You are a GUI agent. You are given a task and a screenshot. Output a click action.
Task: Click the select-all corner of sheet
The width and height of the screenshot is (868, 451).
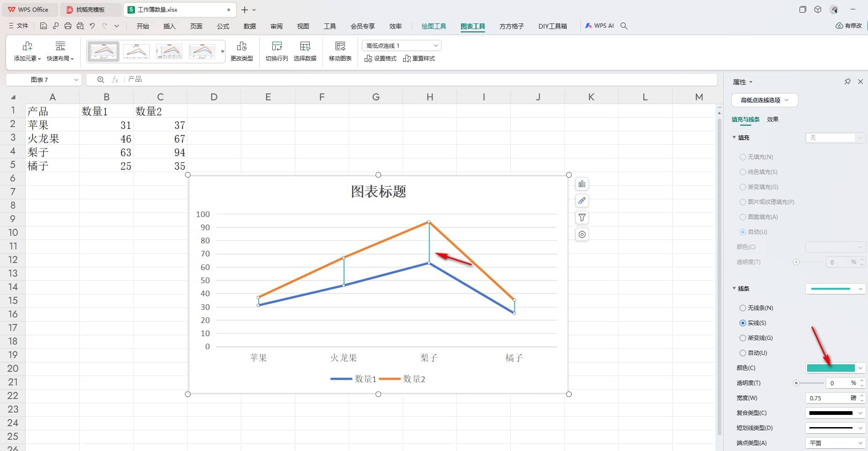13,97
